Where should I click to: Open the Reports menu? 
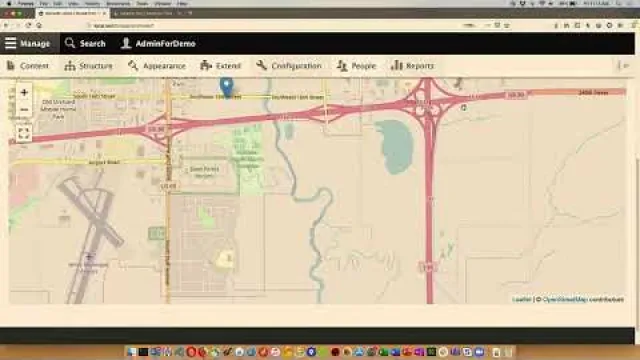[x=413, y=66]
